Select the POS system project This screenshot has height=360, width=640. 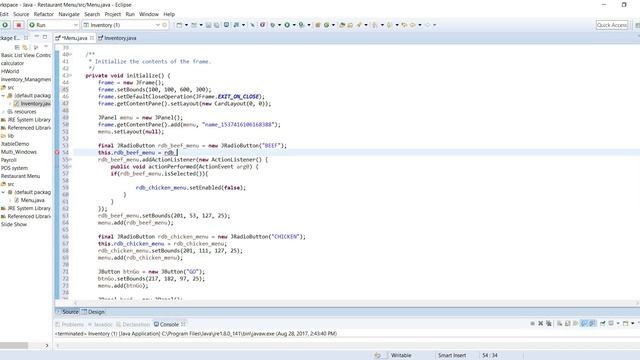(x=14, y=168)
